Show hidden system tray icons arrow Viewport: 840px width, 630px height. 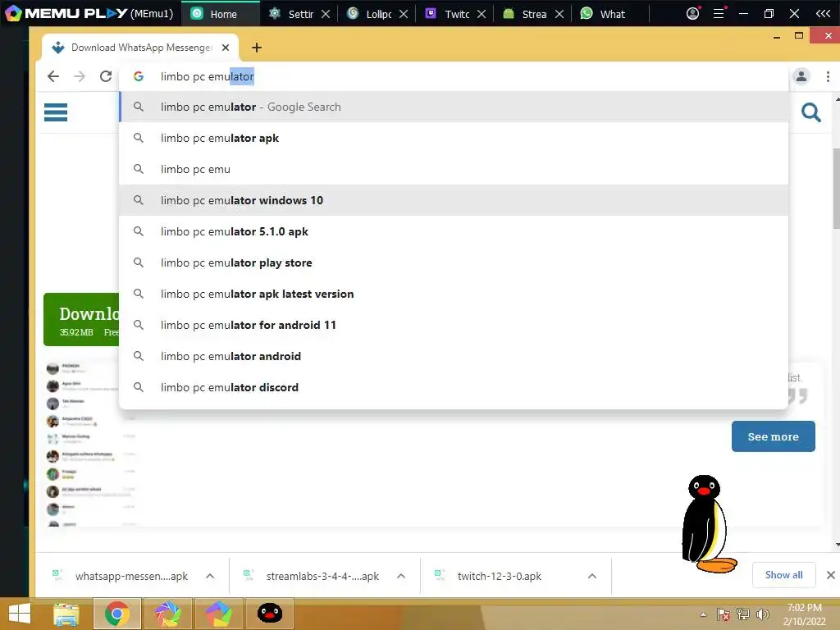(x=703, y=615)
